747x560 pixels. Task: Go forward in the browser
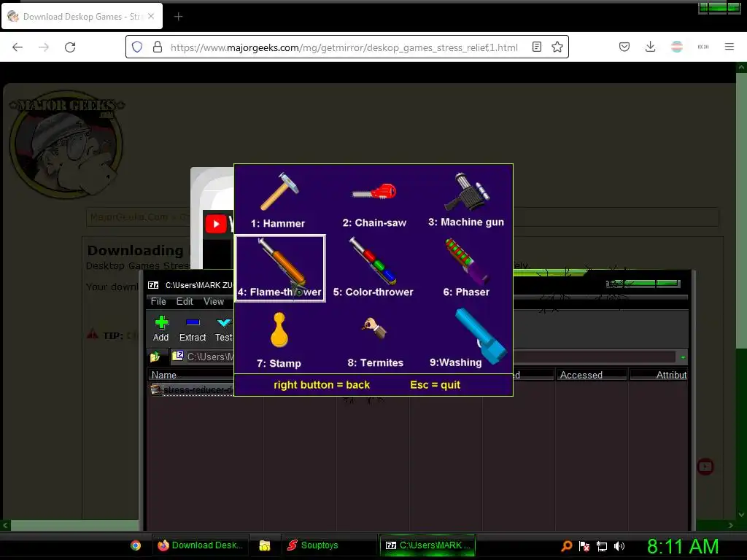(44, 47)
